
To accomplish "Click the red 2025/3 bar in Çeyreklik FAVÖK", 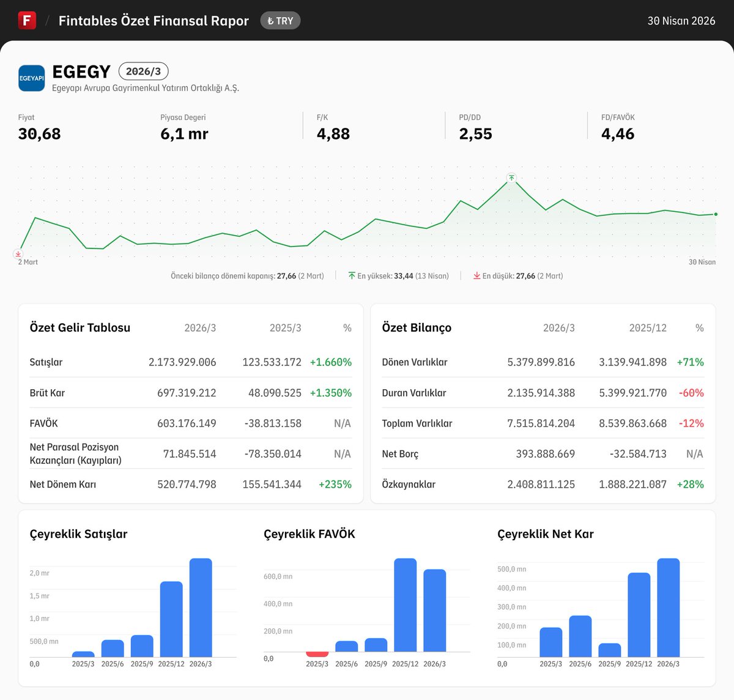I will pyautogui.click(x=317, y=655).
